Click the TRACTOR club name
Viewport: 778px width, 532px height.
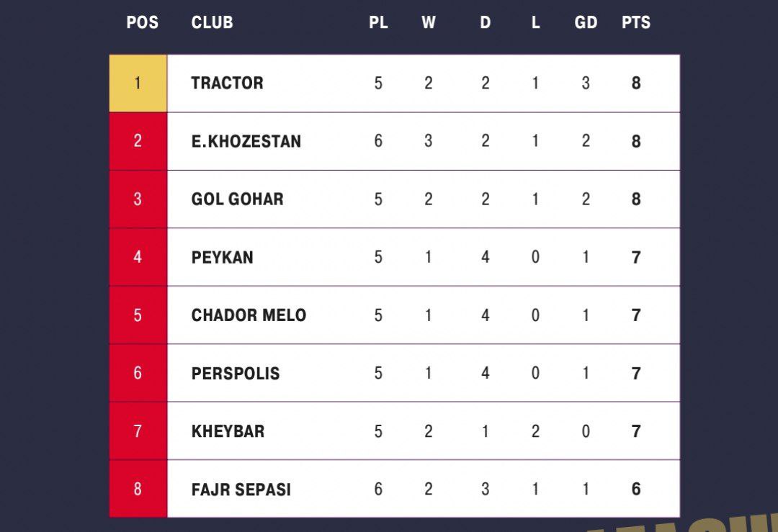(227, 84)
